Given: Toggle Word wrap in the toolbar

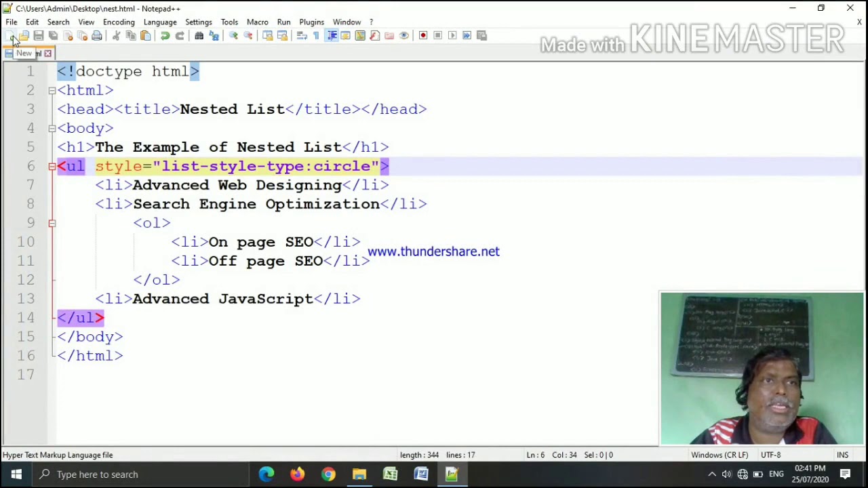Looking at the screenshot, I should 302,35.
